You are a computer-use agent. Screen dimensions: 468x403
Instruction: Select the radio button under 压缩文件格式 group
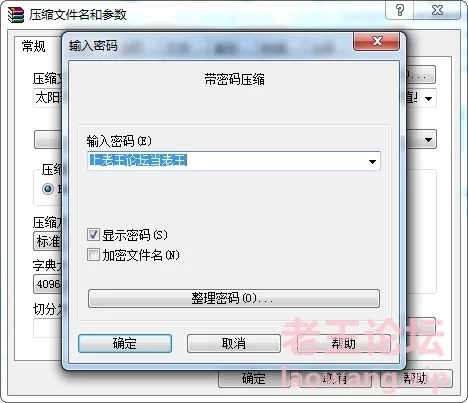(48, 189)
